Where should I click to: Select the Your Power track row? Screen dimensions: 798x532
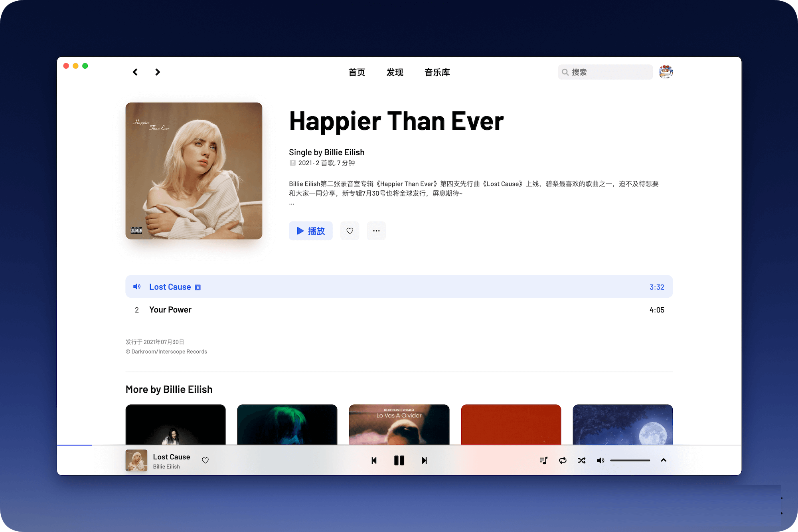(x=399, y=309)
